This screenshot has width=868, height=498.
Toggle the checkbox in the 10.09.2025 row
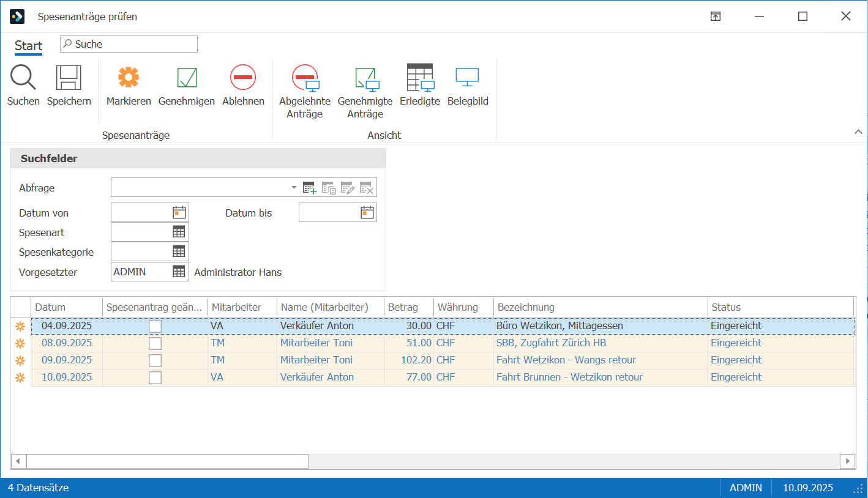coord(155,377)
